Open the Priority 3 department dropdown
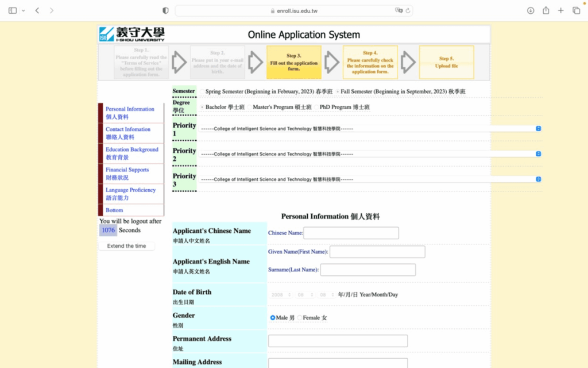The width and height of the screenshot is (588, 368). coord(370,179)
